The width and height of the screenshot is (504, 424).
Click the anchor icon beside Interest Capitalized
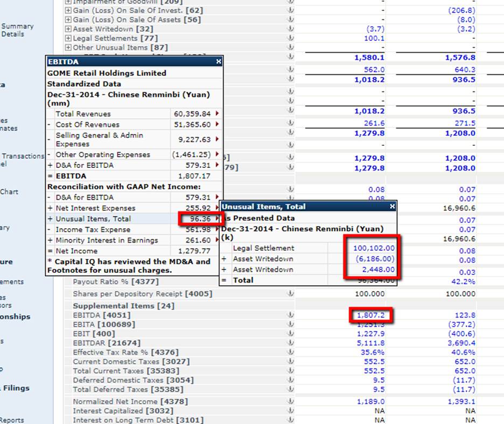tap(290, 411)
